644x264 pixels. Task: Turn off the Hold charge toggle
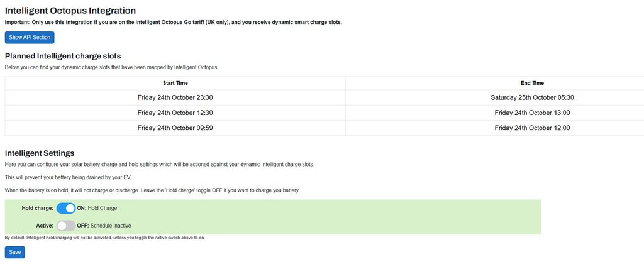65,208
